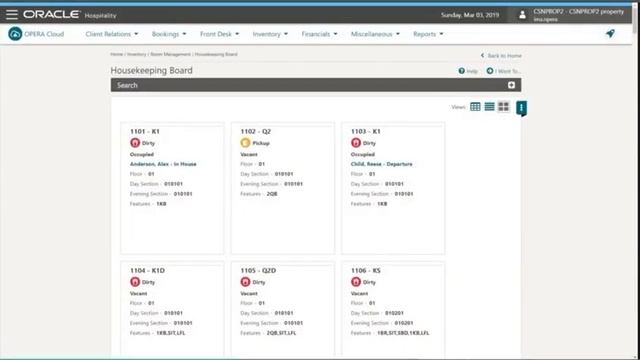The width and height of the screenshot is (640, 360).
Task: Click the OPERA Cloud logo icon
Action: [15, 34]
